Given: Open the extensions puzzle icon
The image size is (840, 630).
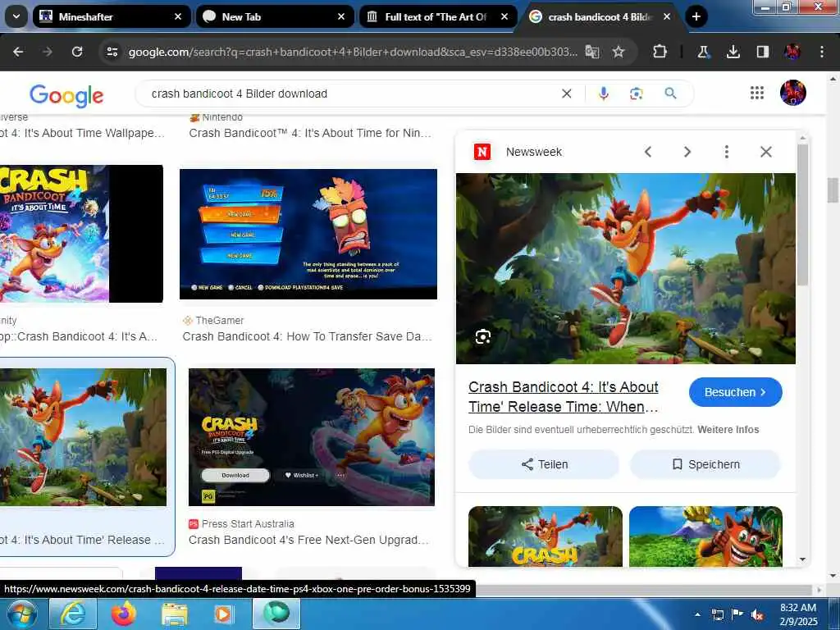Looking at the screenshot, I should (x=660, y=52).
